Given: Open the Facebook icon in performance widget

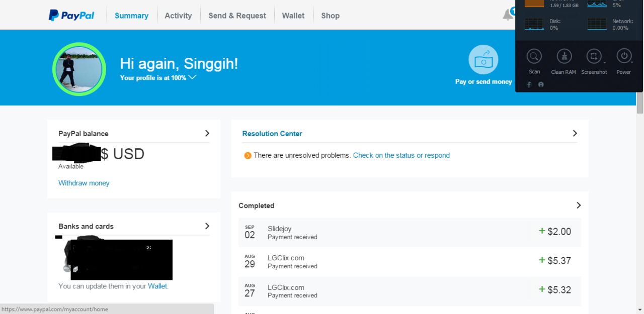Looking at the screenshot, I should (x=529, y=84).
